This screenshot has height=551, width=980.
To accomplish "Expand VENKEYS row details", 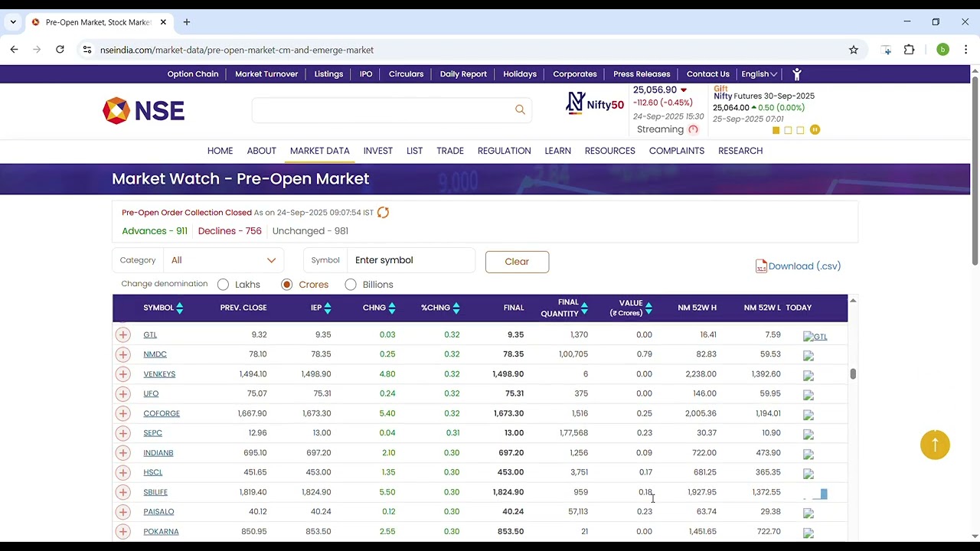I will pyautogui.click(x=123, y=374).
